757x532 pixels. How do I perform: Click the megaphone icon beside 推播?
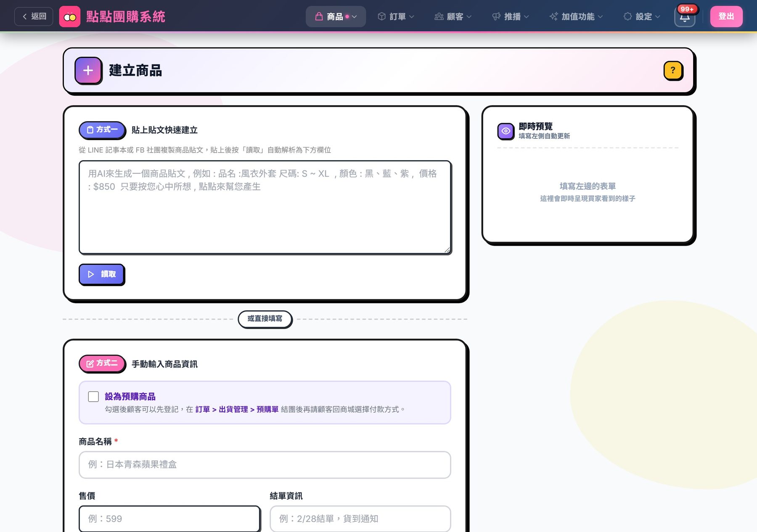tap(496, 16)
